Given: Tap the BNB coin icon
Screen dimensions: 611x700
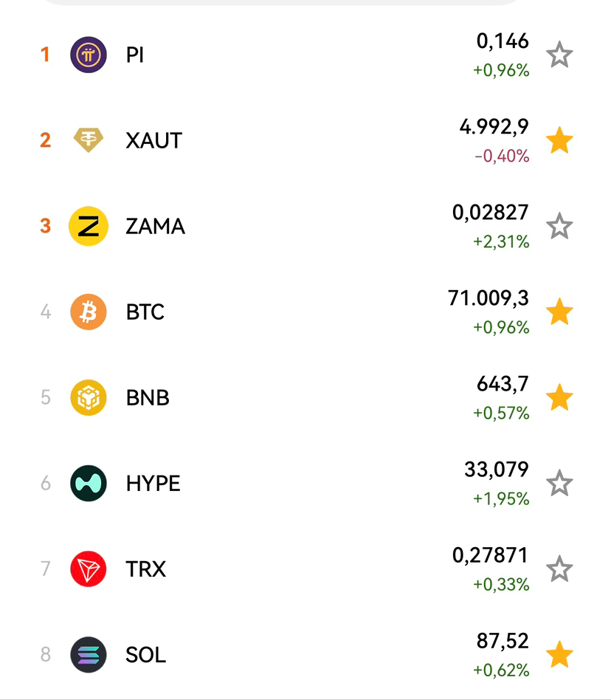Looking at the screenshot, I should coord(89,397).
